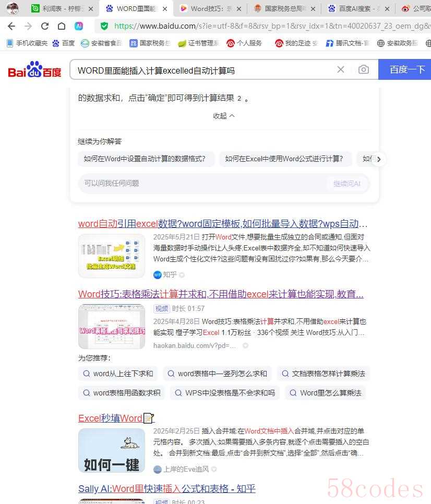Switch to the Weibo 公司 tab
Viewport: 431px width, 504px height.
416,9
